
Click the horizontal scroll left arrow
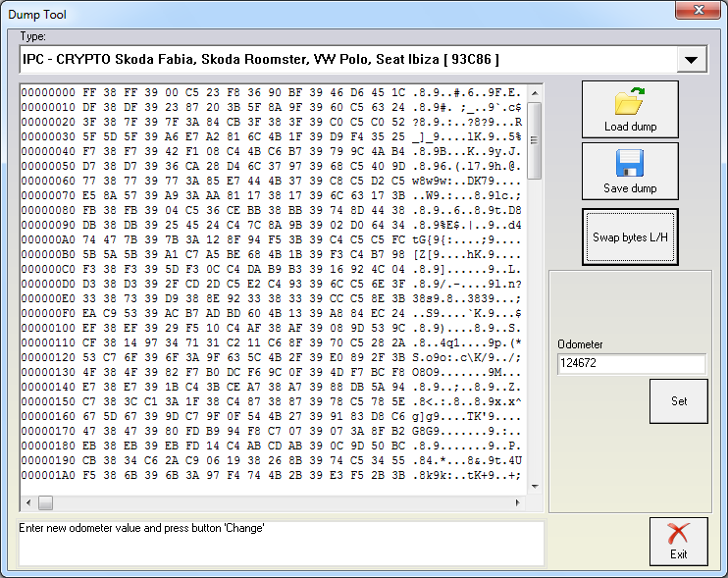tap(28, 502)
